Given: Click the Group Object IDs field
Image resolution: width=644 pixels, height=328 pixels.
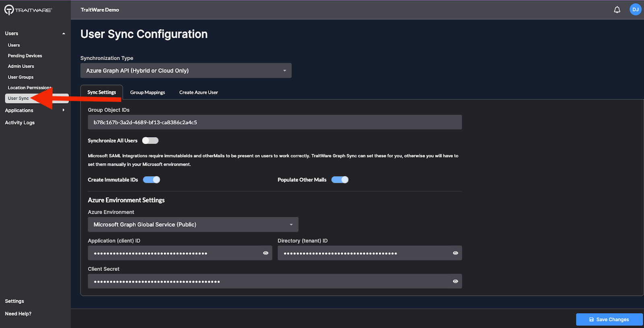Looking at the screenshot, I should tap(275, 122).
